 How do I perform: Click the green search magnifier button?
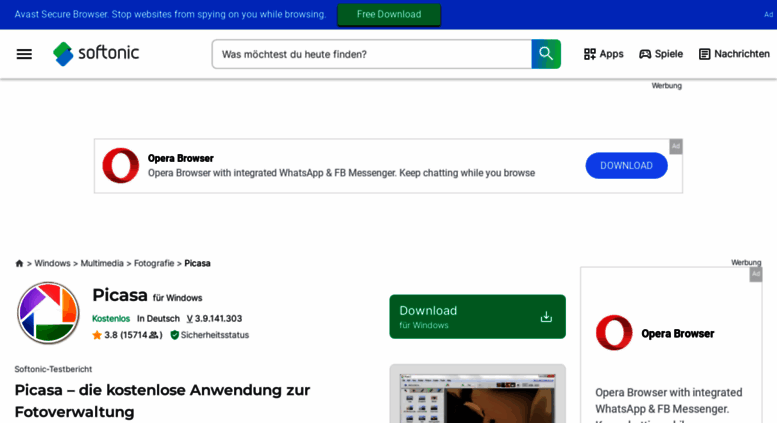coord(546,54)
